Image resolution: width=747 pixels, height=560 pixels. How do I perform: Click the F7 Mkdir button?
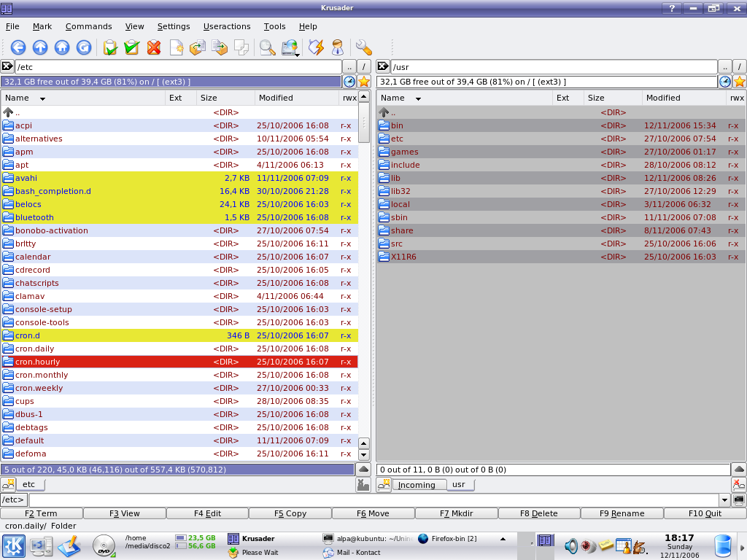click(457, 513)
